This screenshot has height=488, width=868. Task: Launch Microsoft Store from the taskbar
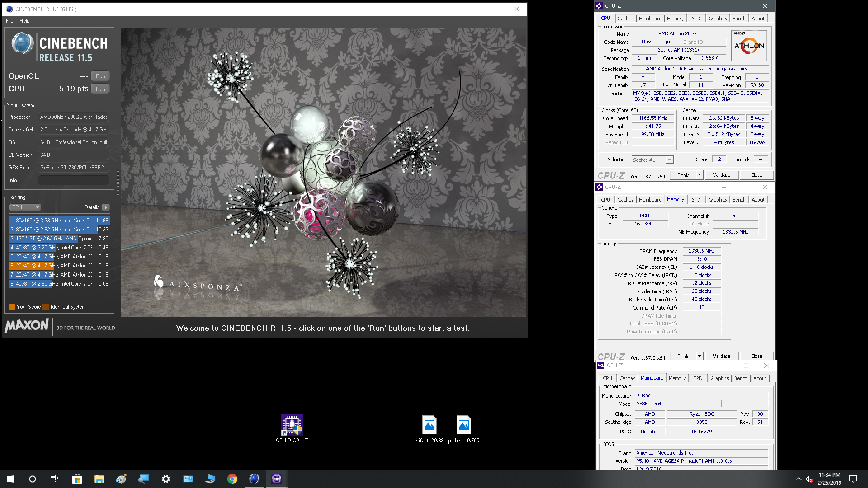[77, 479]
